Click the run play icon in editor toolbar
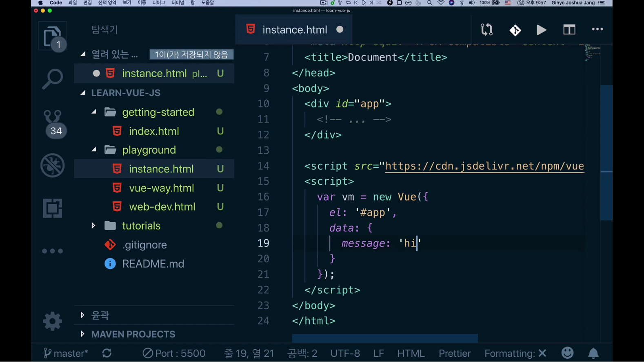644x362 pixels. (x=541, y=30)
